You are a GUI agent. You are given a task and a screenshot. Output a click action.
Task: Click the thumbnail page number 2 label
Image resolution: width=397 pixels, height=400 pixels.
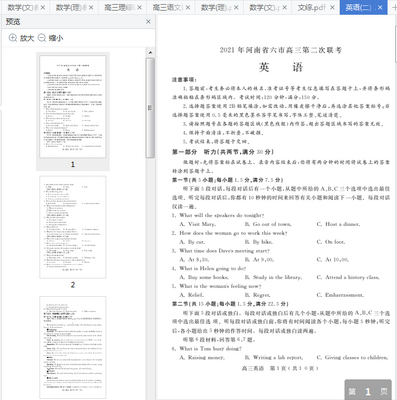point(73,285)
